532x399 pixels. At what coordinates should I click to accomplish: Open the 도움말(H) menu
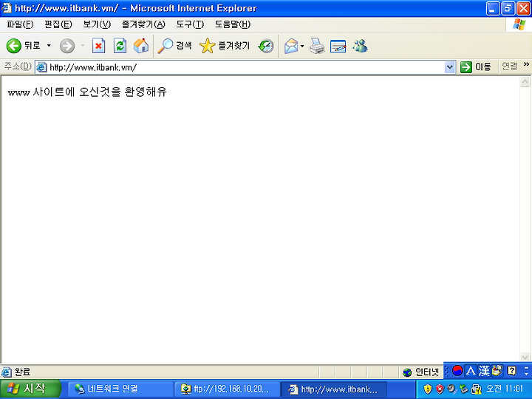(x=233, y=24)
